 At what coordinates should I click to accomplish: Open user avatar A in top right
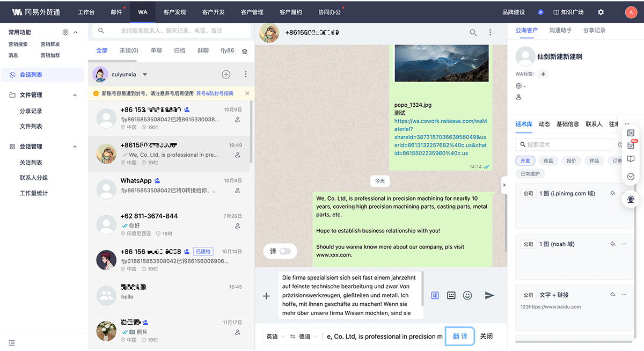(631, 12)
